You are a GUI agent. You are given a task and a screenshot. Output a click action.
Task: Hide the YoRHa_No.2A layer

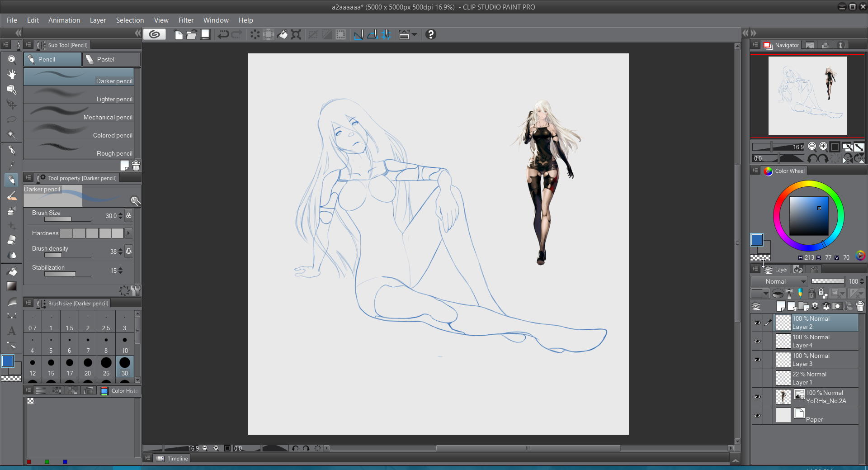(757, 397)
